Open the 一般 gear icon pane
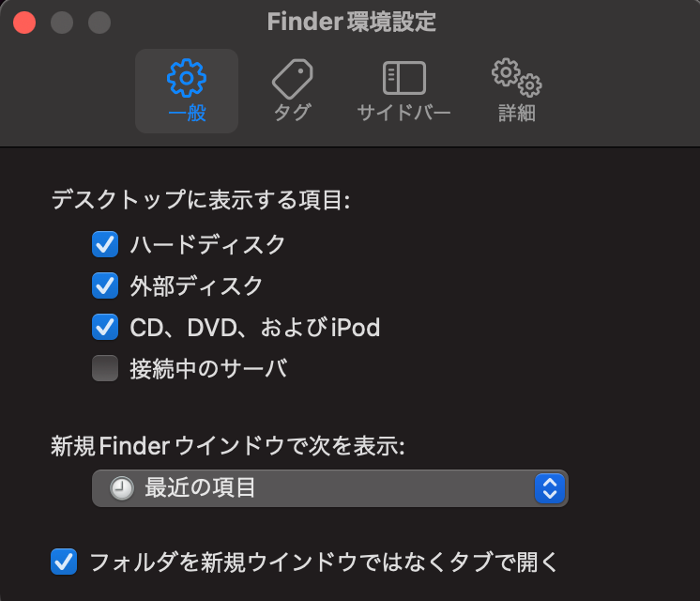 (186, 78)
